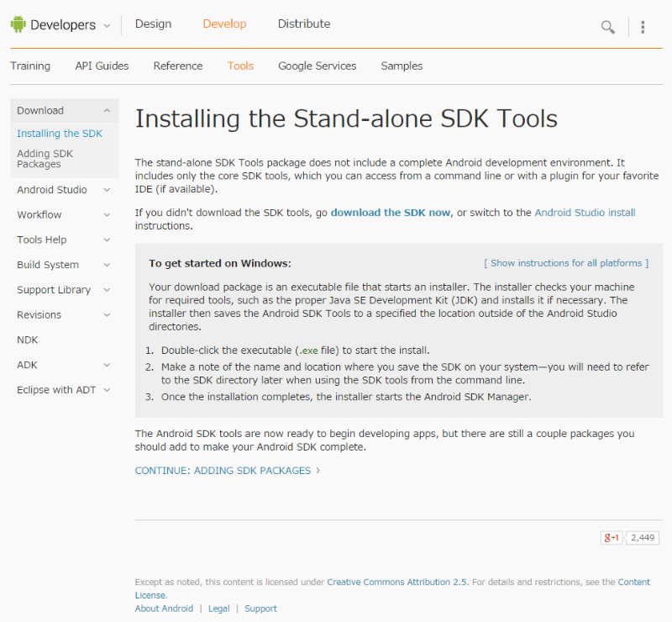Click the Android robot Developers logo

18,25
